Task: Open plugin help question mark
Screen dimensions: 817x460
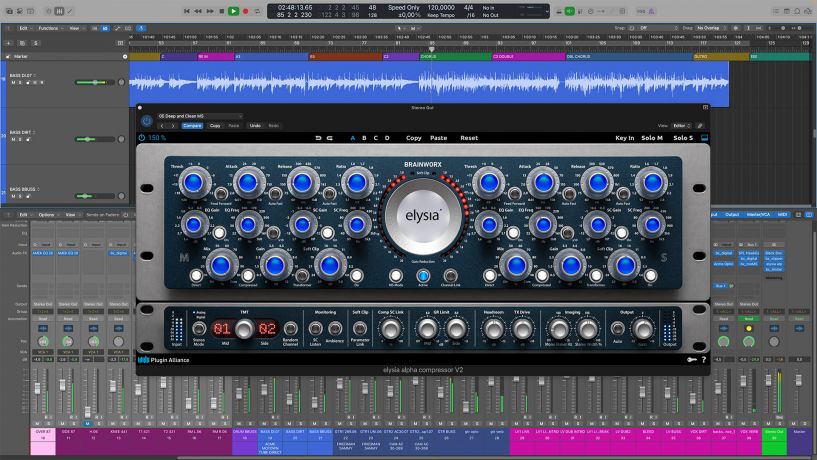Action: point(704,359)
